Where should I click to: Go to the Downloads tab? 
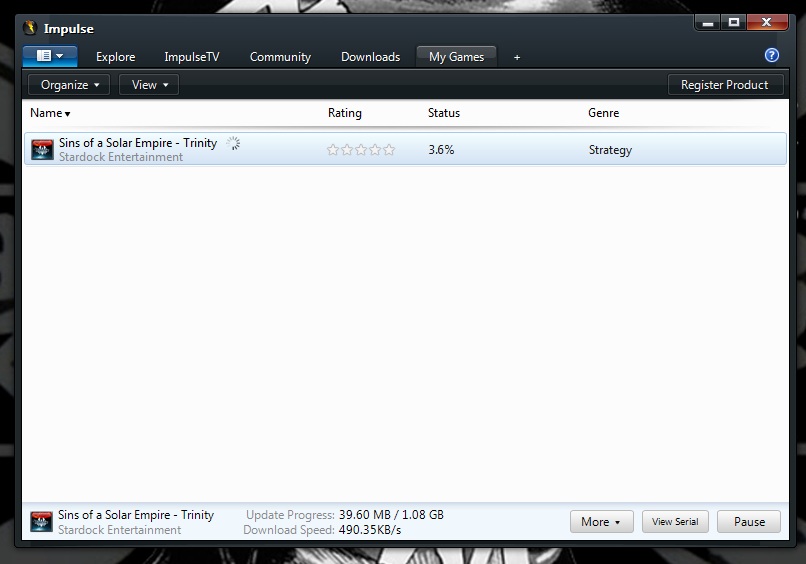[371, 57]
